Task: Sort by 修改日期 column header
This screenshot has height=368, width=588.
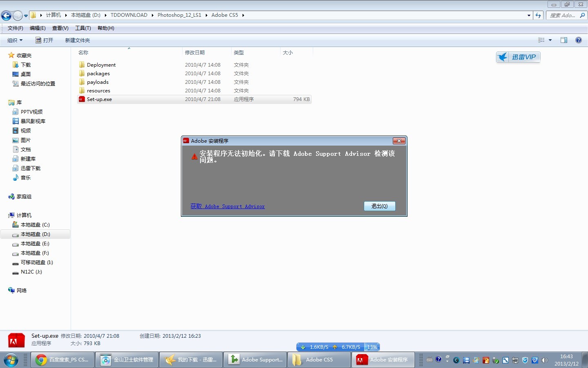Action: click(x=195, y=52)
